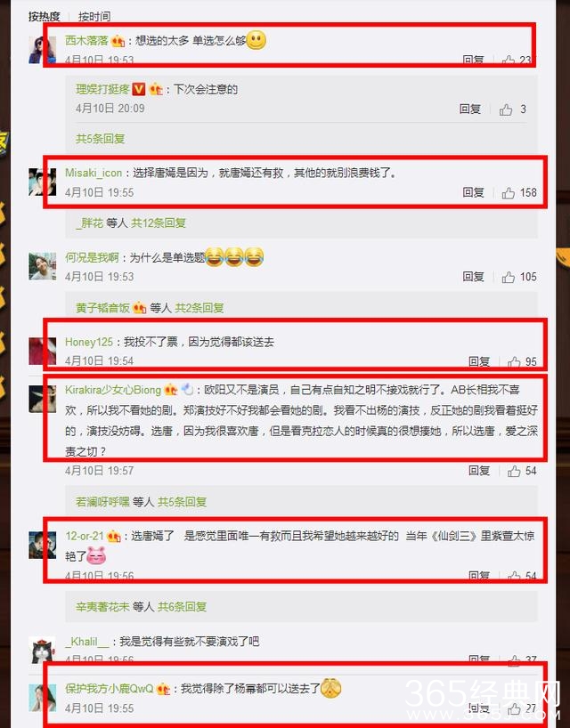Image resolution: width=570 pixels, height=728 pixels.
Task: Open 西木落落's avatar profile picture
Action: point(42,50)
